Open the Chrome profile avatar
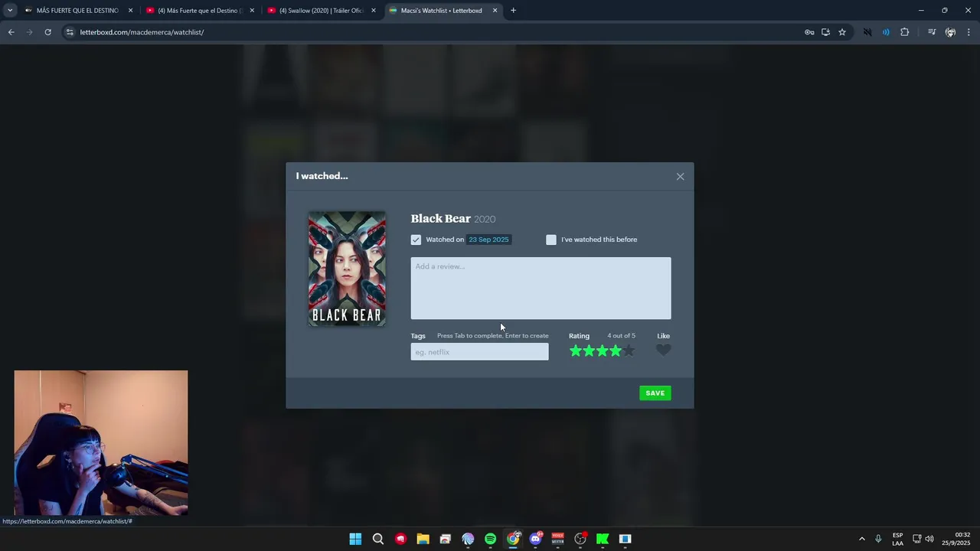This screenshot has height=551, width=980. click(x=950, y=32)
